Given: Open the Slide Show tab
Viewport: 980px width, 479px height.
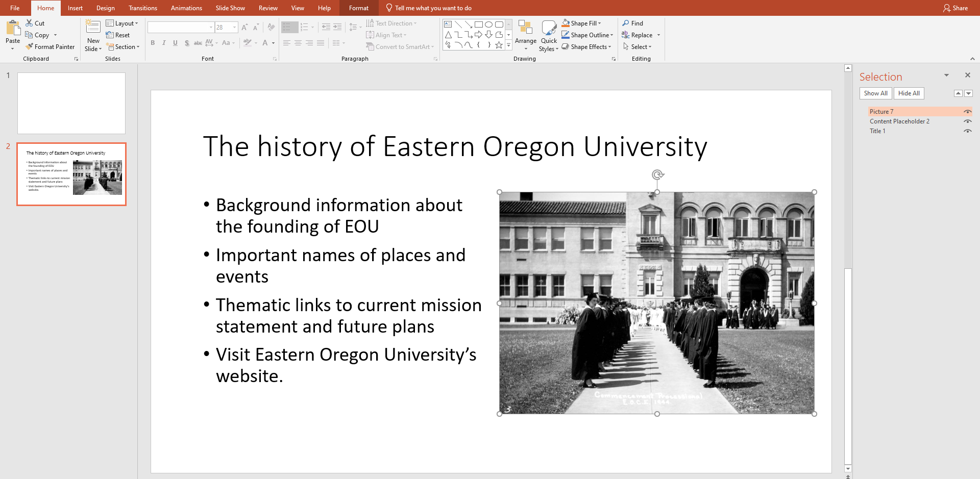Looking at the screenshot, I should [x=230, y=8].
